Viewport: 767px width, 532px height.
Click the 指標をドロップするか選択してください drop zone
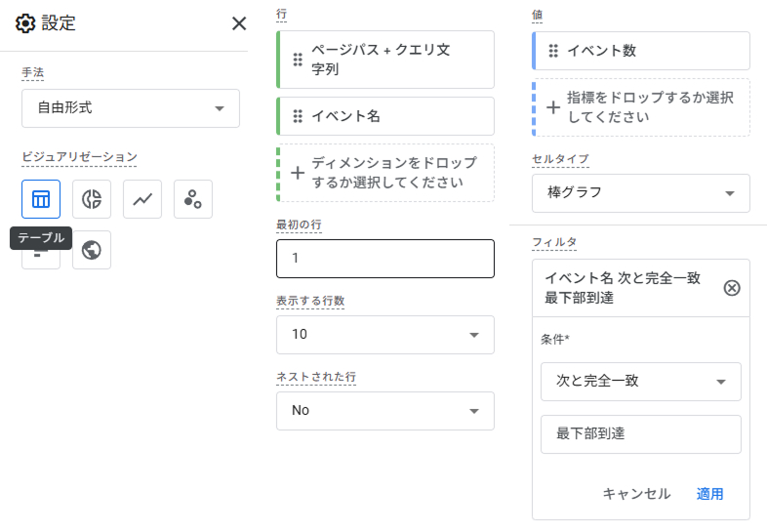tap(641, 107)
